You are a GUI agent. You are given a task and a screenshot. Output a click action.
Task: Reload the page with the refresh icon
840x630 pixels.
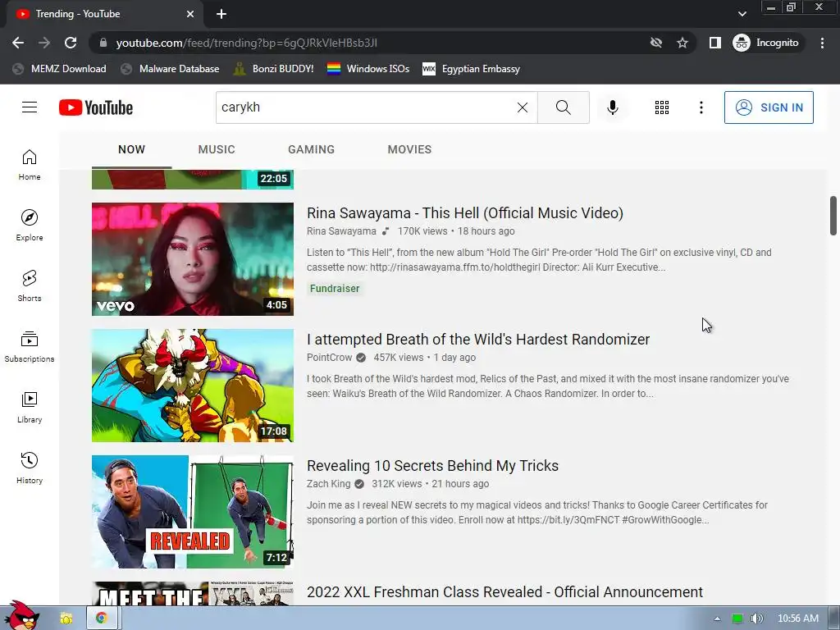click(71, 43)
